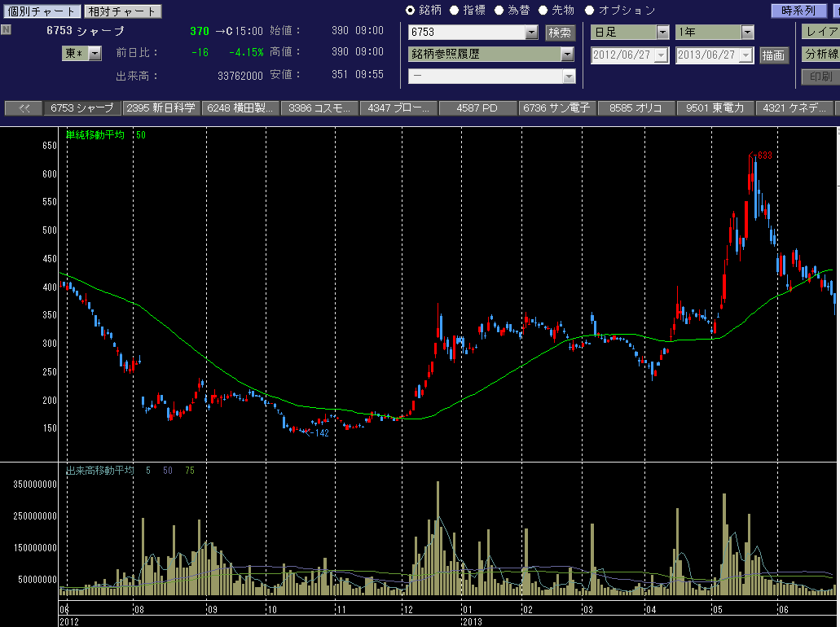Click the volume value 33762000
840x627 pixels.
tap(240, 76)
